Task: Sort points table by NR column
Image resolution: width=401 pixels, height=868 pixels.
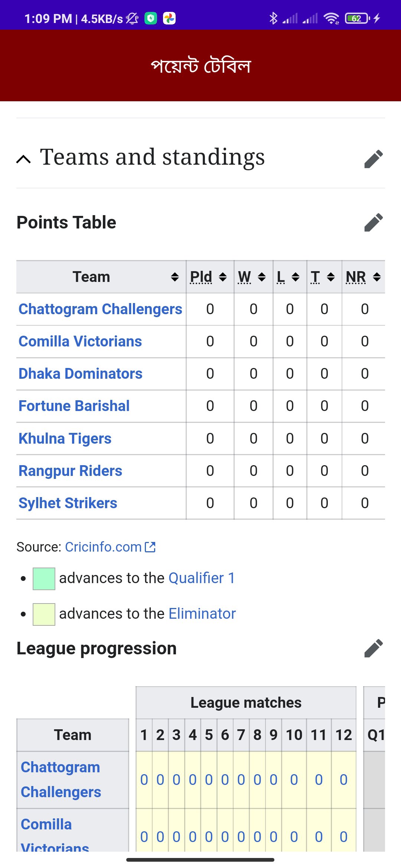Action: tap(376, 277)
